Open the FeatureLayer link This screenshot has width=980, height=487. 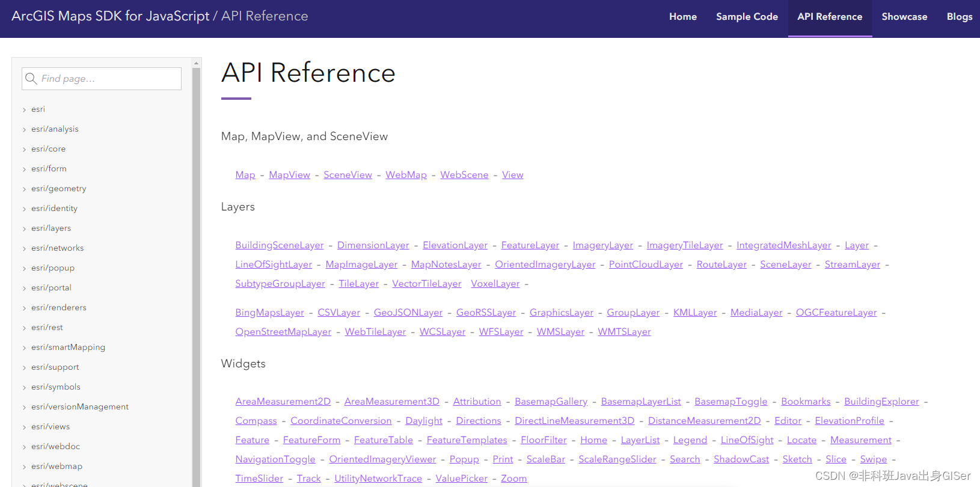click(x=530, y=245)
